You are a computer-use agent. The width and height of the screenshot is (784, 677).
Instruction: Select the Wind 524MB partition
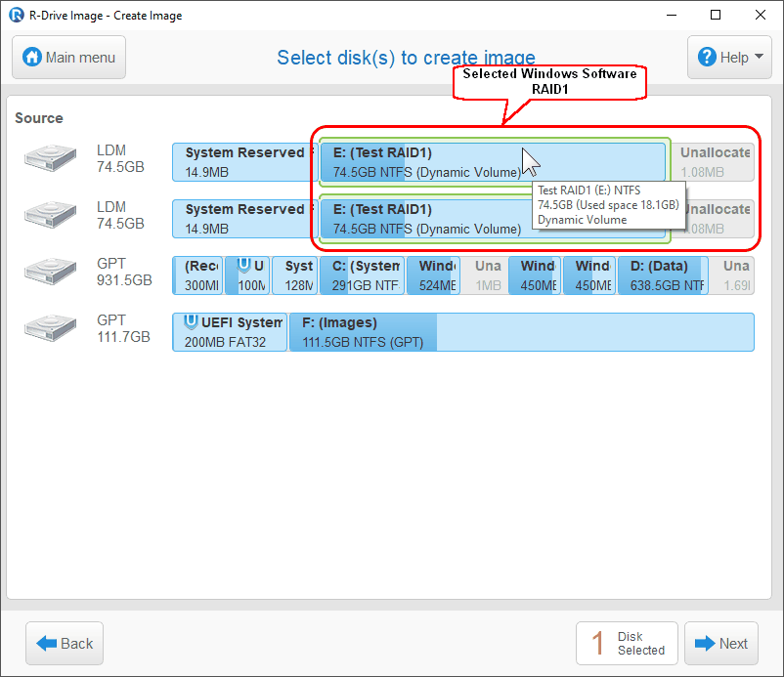click(x=433, y=275)
